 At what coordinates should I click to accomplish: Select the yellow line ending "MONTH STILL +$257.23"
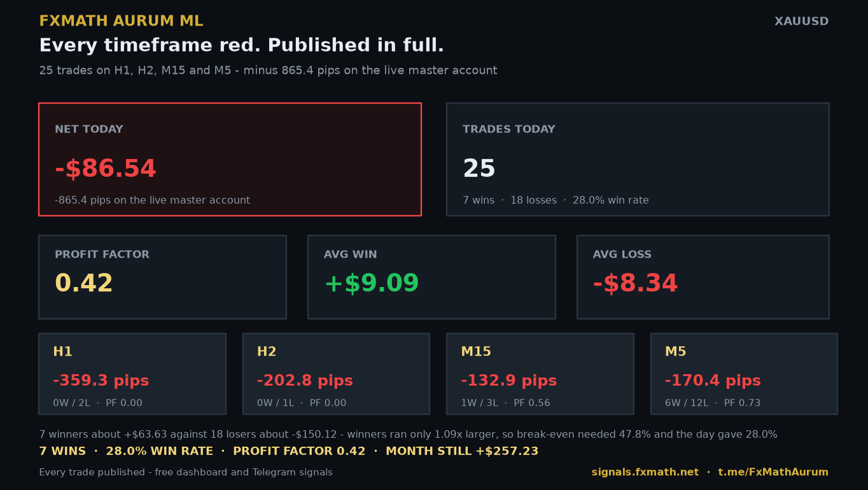pos(289,451)
